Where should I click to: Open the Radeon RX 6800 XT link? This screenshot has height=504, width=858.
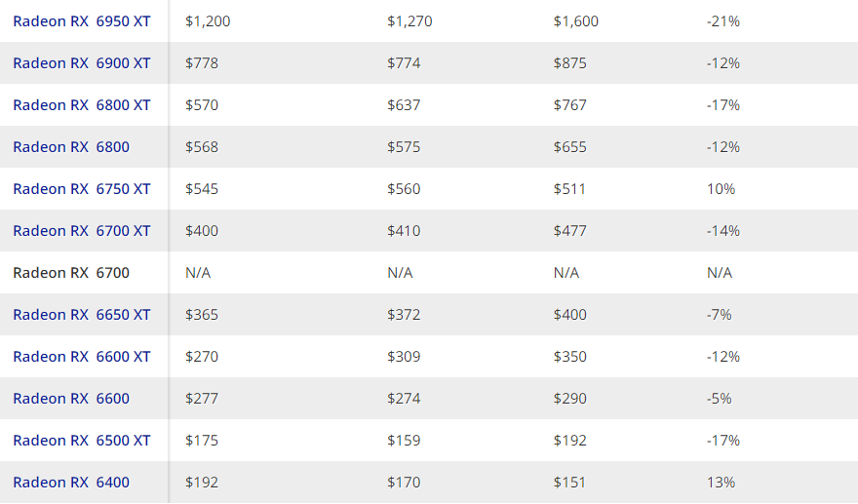(x=82, y=105)
